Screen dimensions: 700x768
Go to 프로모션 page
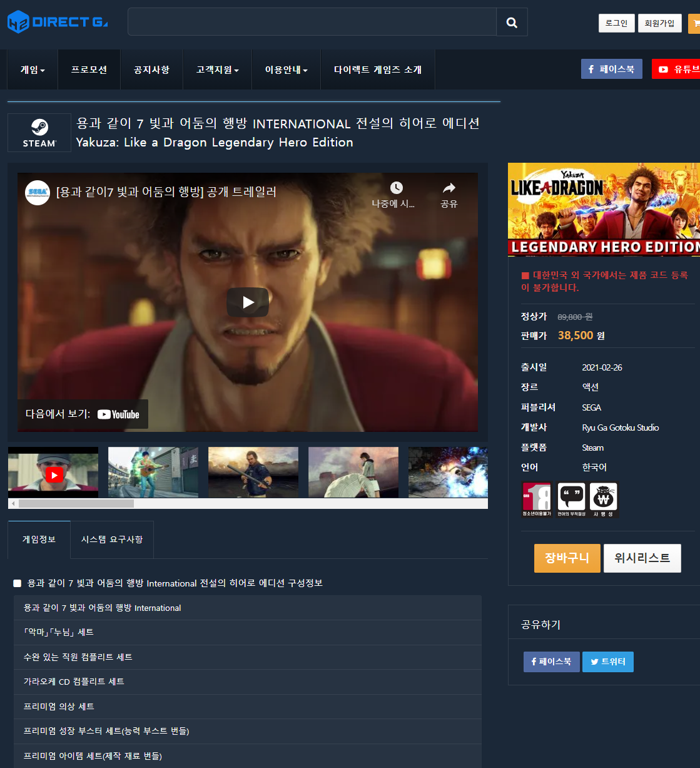(x=89, y=69)
